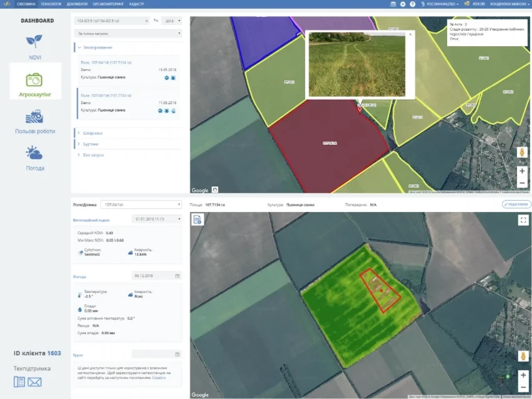Follow the Сервіси link
This screenshot has width=532, height=399.
(159, 378)
